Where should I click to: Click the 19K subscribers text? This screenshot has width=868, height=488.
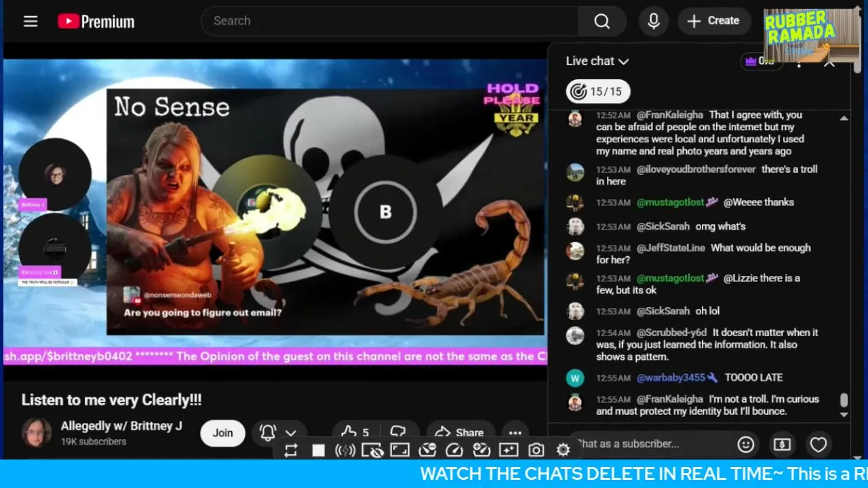click(x=94, y=441)
